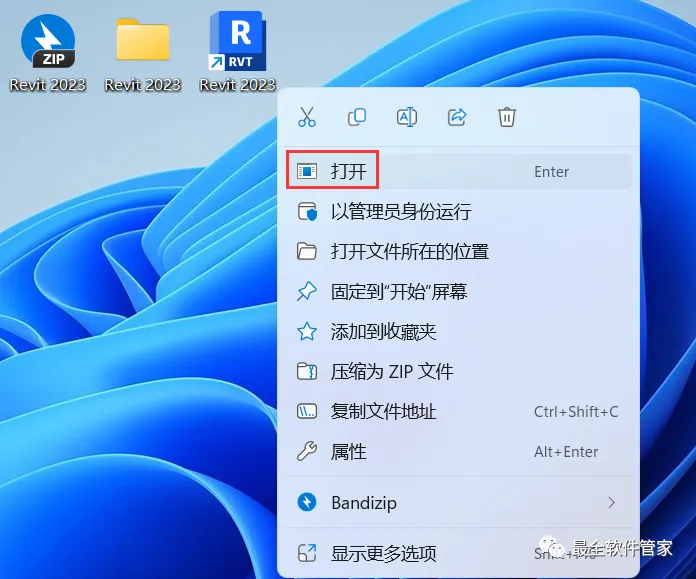Click the star icon beside 添加到收藏夹
The height and width of the screenshot is (579, 696).
click(x=307, y=332)
